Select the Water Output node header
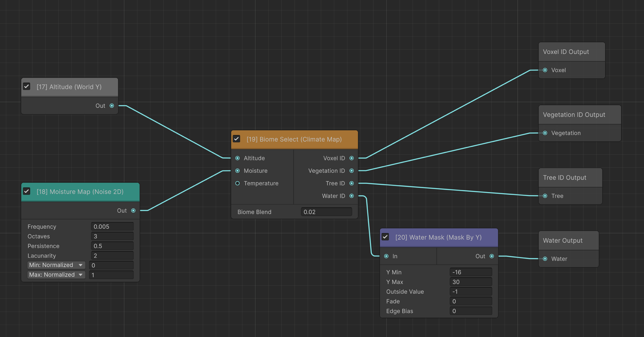 (x=569, y=241)
